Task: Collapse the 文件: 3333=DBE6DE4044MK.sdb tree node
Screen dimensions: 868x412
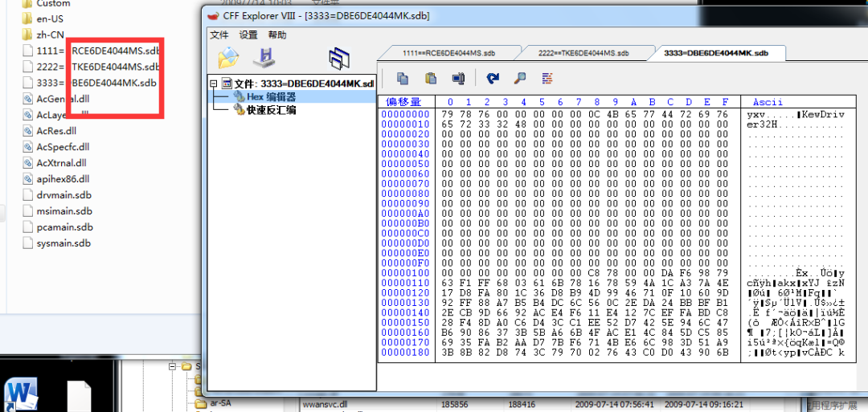Action: pos(213,84)
